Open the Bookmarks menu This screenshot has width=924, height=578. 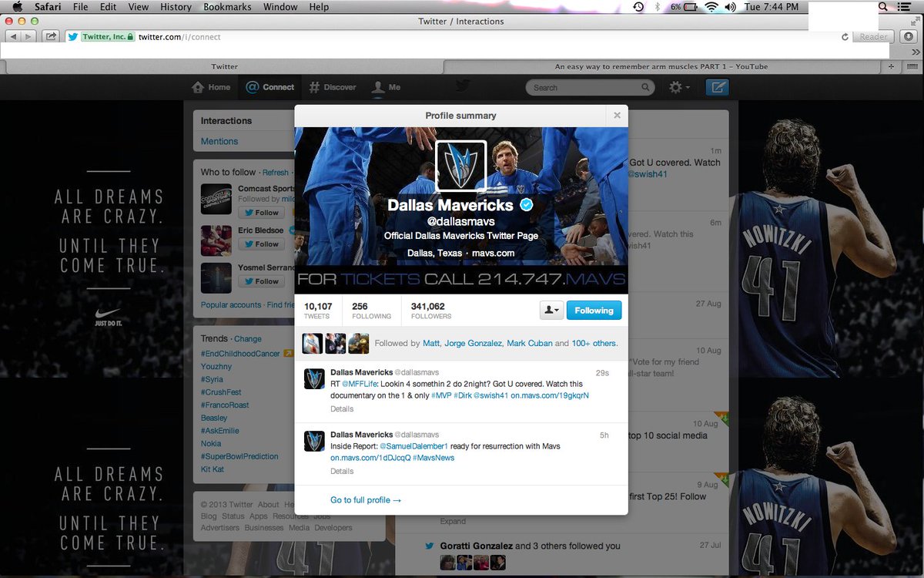point(227,7)
